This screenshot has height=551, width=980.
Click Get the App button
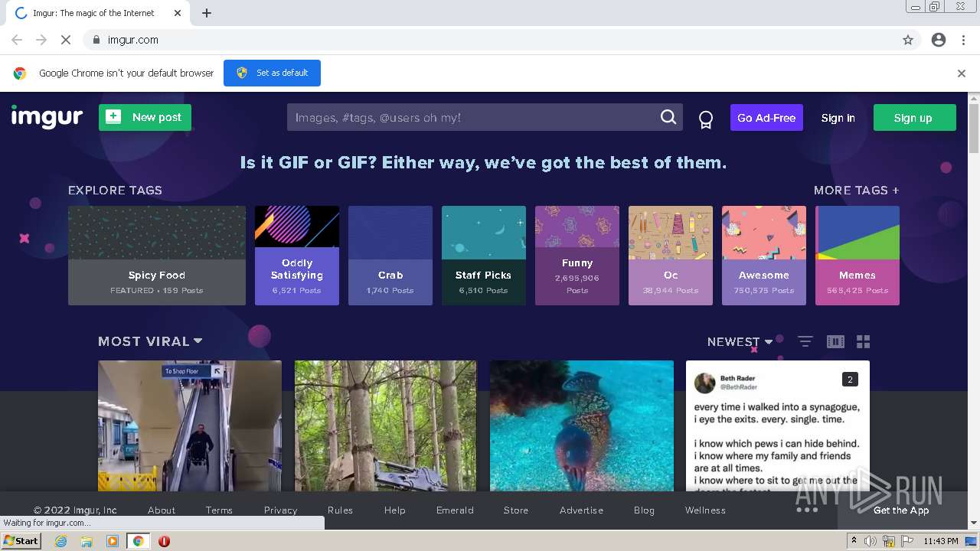[902, 510]
